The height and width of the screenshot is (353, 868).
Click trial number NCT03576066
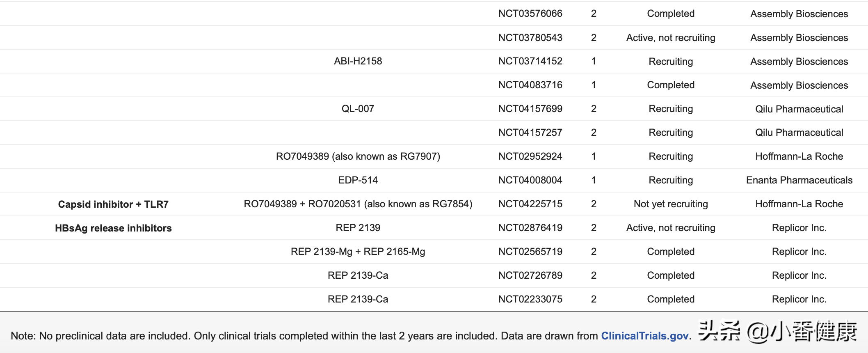click(530, 14)
